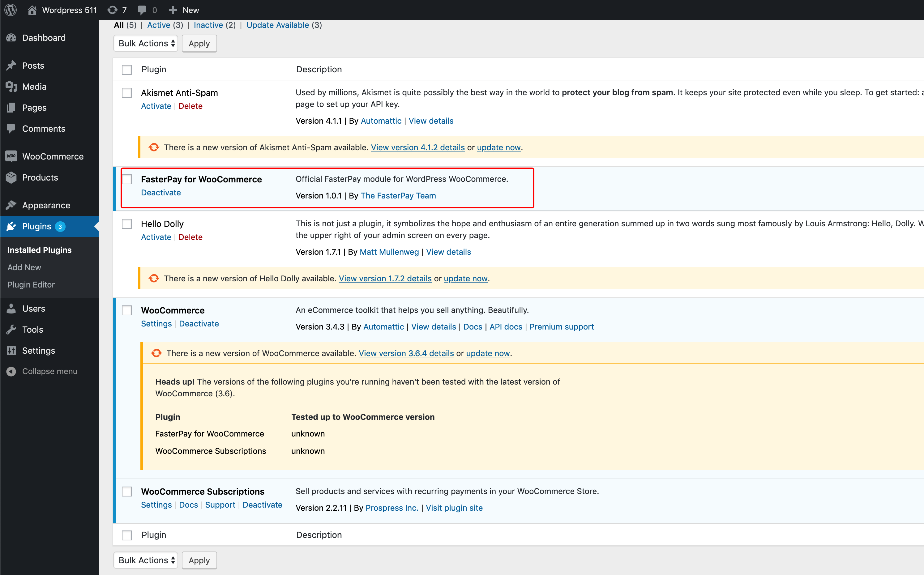Click update now for Hello Dolly

466,278
